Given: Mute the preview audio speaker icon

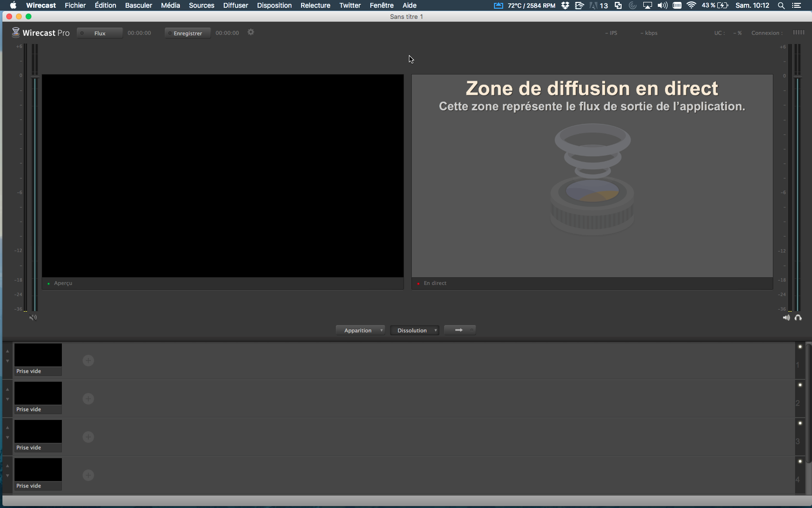Looking at the screenshot, I should 33,318.
